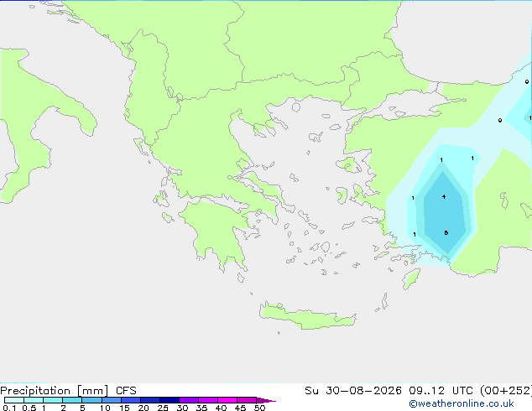Click the legend label '50'
This screenshot has height=411, width=532.
pyautogui.click(x=259, y=408)
